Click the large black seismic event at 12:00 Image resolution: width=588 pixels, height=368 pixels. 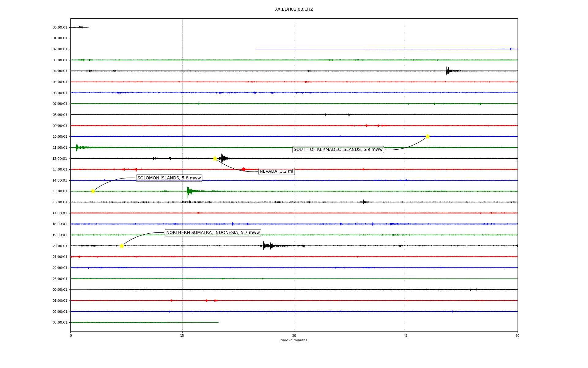(223, 158)
